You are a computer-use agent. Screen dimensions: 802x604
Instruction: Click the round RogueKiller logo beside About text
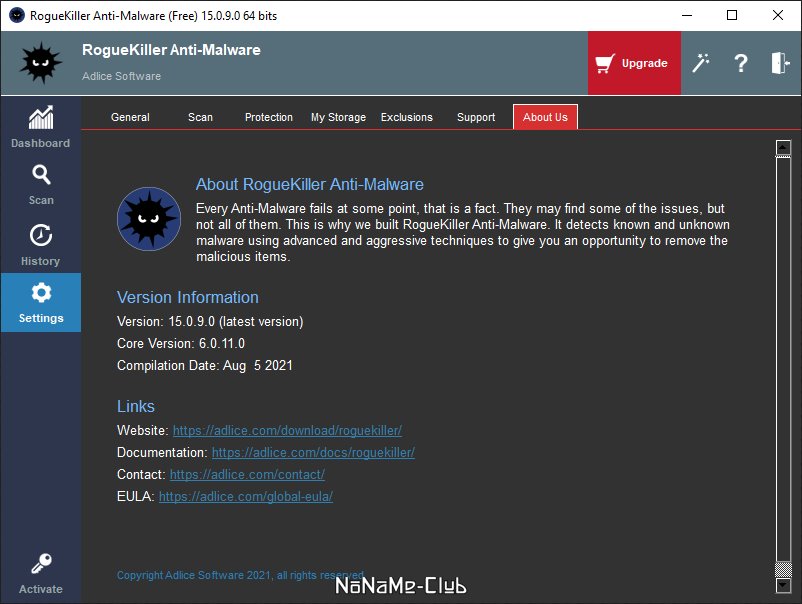149,218
